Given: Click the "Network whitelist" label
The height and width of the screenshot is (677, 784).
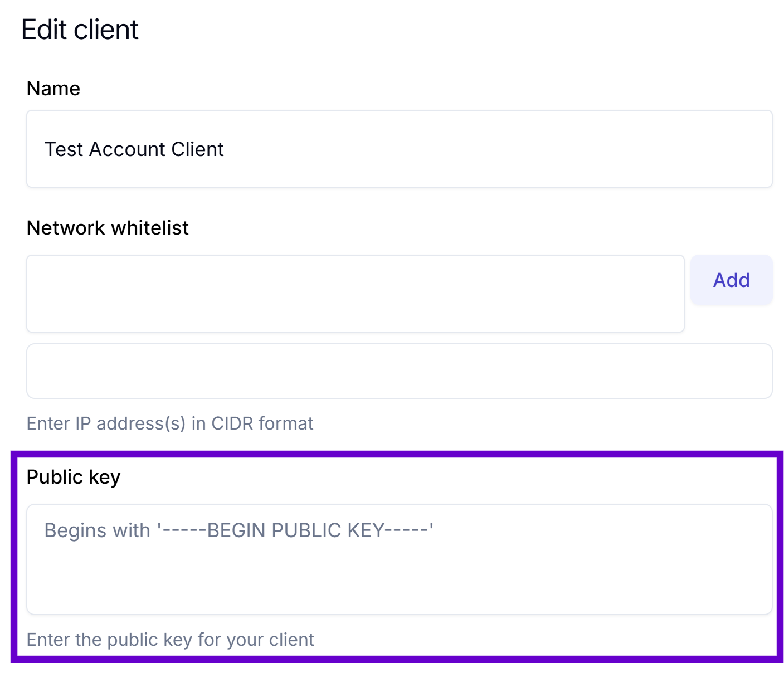Looking at the screenshot, I should click(x=108, y=228).
